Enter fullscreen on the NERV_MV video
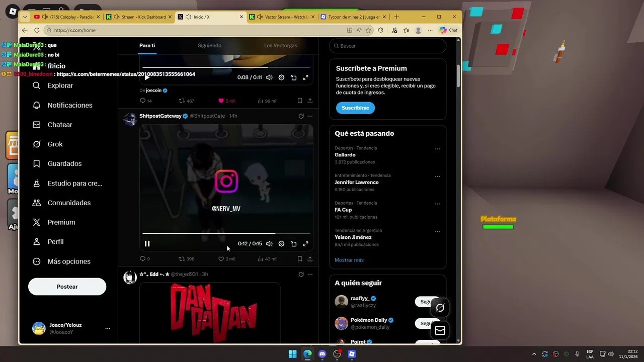 tap(305, 244)
